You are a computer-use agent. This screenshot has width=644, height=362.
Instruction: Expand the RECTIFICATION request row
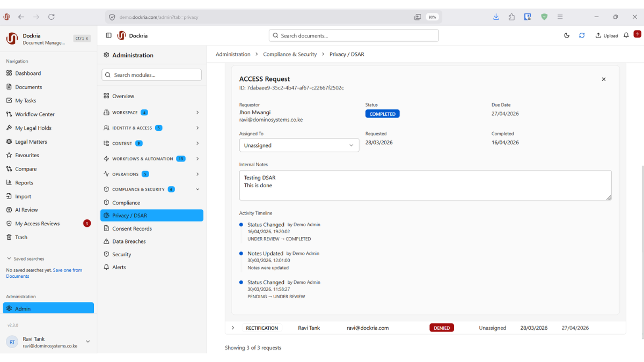232,328
